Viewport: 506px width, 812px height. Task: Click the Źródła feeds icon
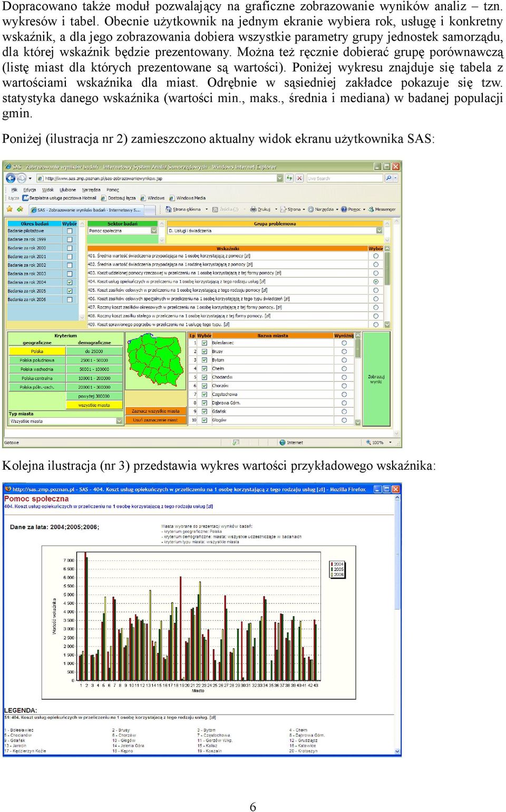click(215, 209)
